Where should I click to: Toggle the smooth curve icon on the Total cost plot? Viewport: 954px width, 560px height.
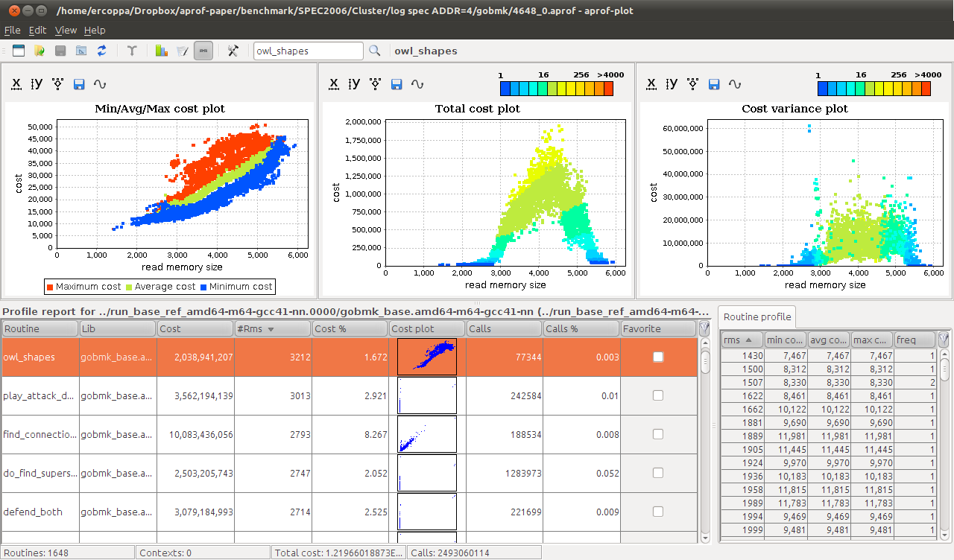click(417, 84)
